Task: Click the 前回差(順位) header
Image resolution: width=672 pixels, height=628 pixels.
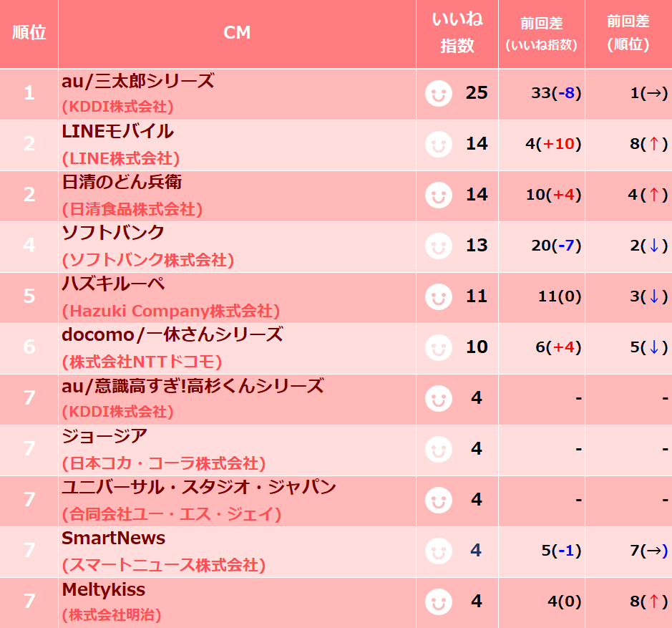Action: coord(628,33)
